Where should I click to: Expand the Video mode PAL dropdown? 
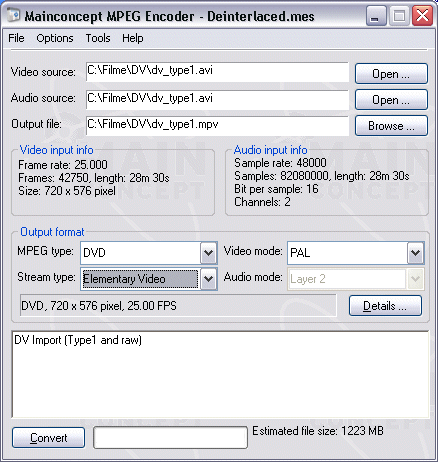coord(415,253)
